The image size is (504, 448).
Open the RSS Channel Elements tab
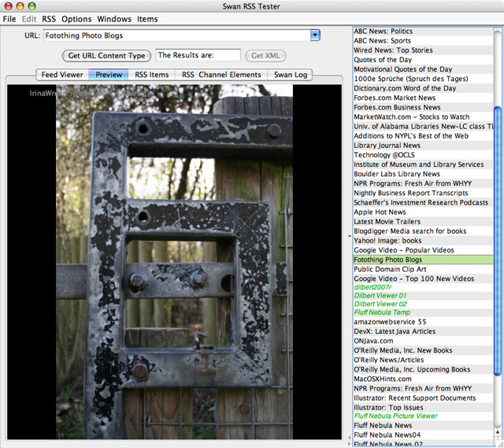pos(221,75)
